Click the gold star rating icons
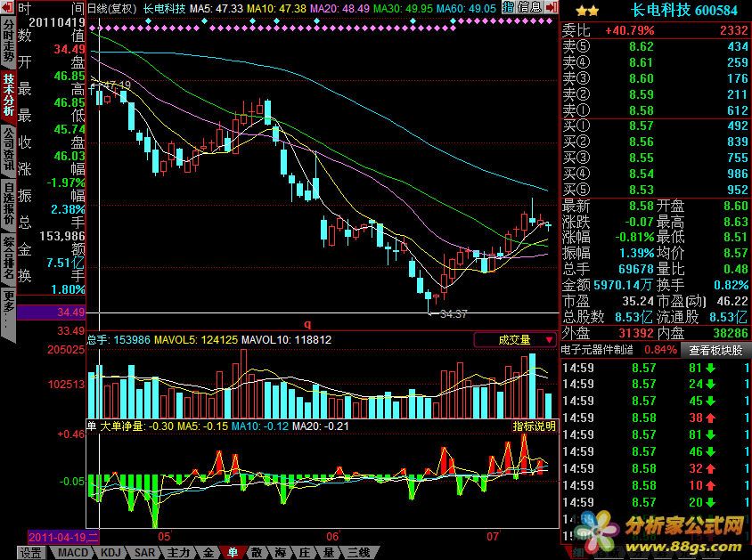 587,11
